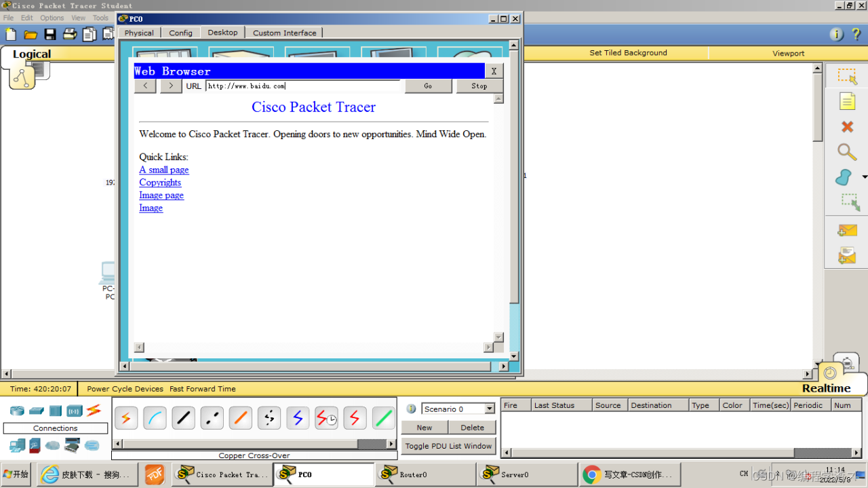This screenshot has height=488, width=868.
Task: Open the File menu
Action: (x=8, y=18)
